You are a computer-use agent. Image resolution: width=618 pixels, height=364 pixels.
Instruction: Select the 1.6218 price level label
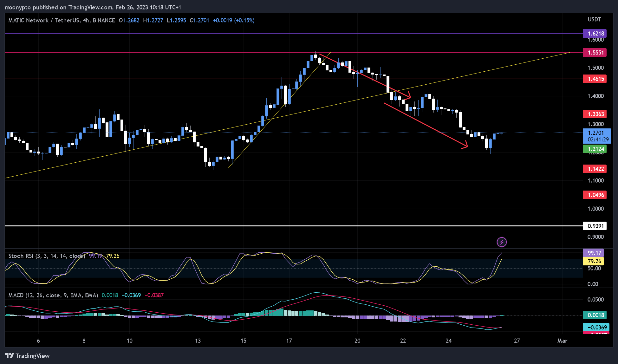click(x=595, y=34)
